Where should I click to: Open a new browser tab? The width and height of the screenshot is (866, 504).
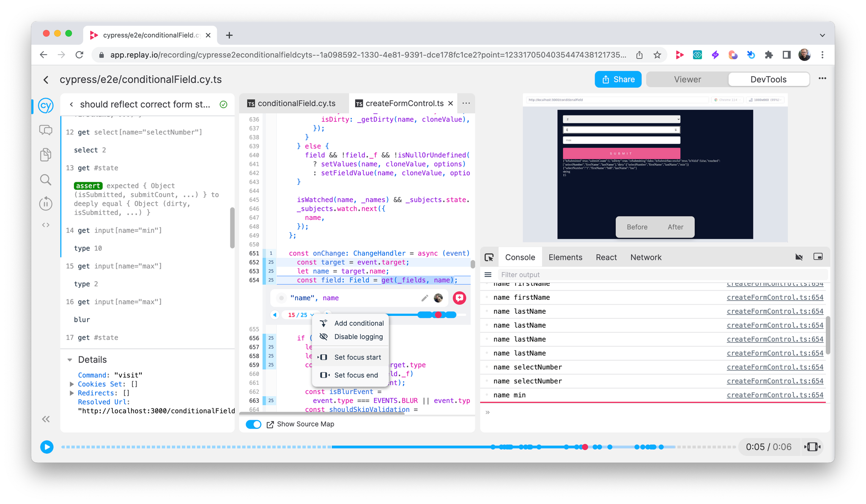coord(229,36)
